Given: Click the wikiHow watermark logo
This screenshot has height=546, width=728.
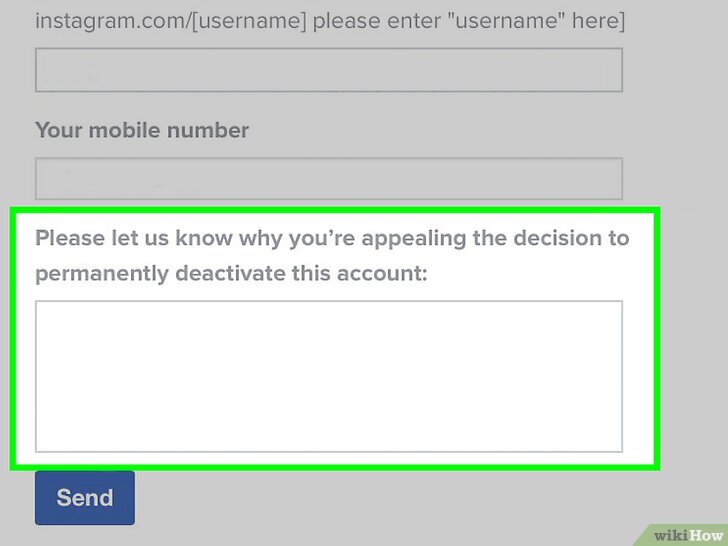Looking at the screenshot, I should tap(688, 535).
